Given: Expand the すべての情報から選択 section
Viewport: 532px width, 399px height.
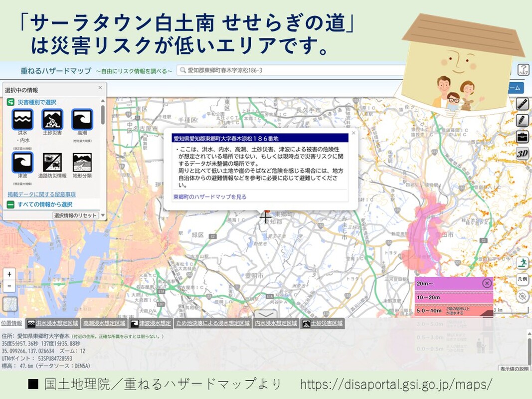Looking at the screenshot, I should [10, 204].
